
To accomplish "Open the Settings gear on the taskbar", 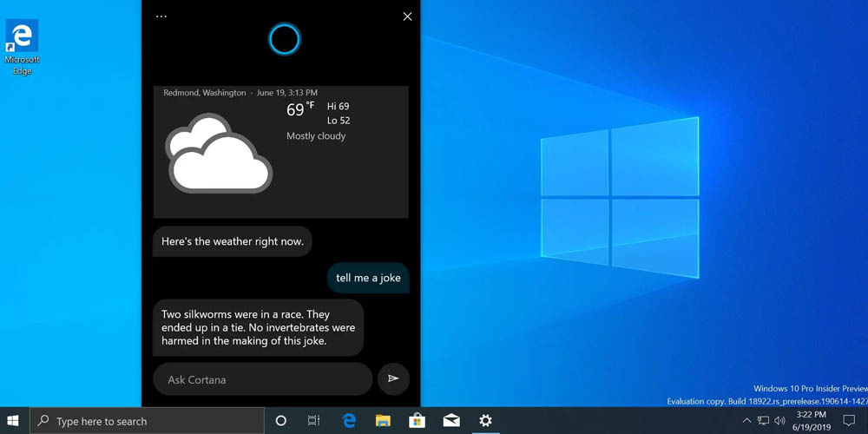I will tap(485, 421).
